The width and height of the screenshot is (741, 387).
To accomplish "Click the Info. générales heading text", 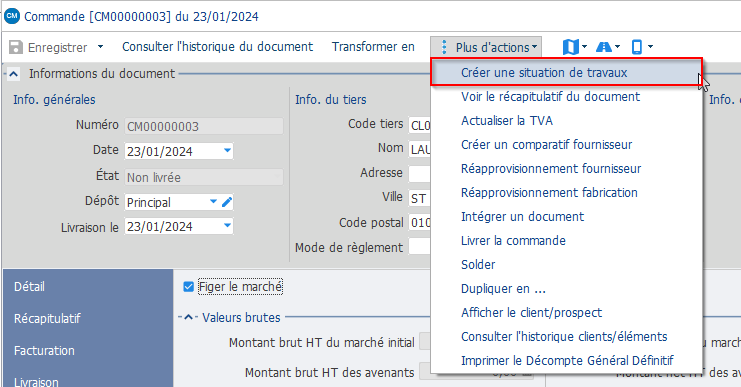I will [x=54, y=100].
